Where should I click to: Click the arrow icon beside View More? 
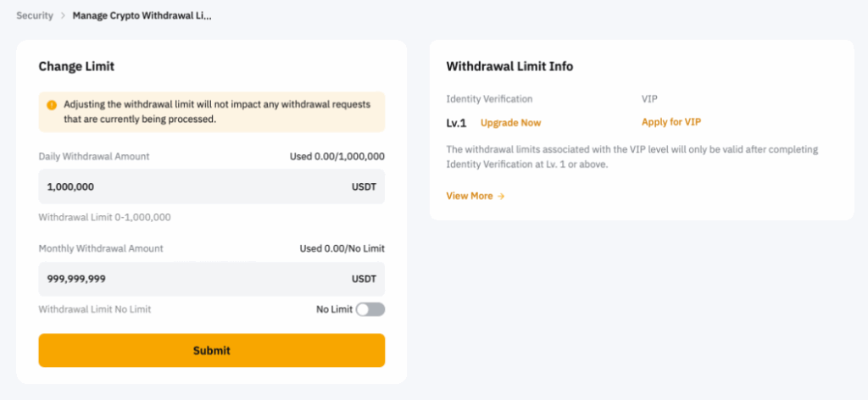(501, 197)
